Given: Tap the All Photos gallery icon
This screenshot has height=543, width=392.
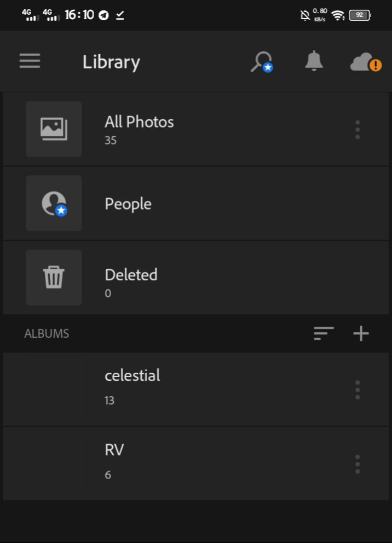Looking at the screenshot, I should pos(54,129).
